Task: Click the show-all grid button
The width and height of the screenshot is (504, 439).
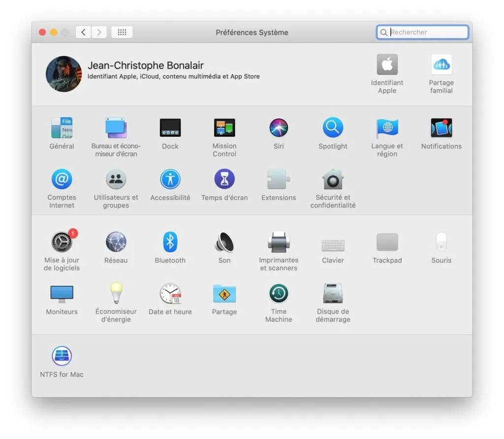Action: (122, 32)
